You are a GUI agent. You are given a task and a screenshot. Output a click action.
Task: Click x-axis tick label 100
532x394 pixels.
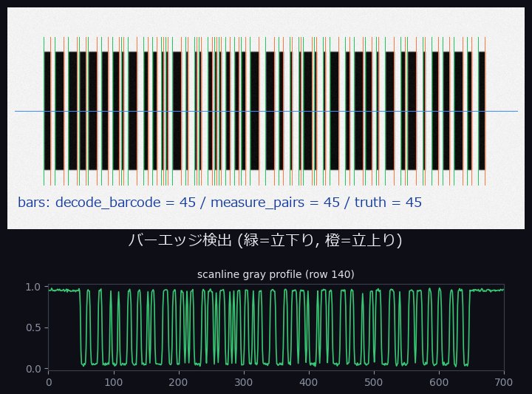pyautogui.click(x=113, y=382)
